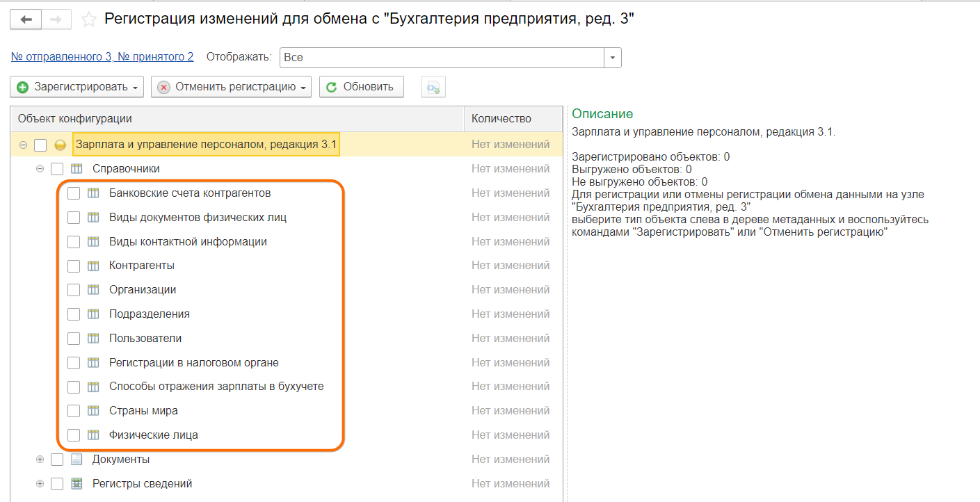Toggle the Организации checkbox
This screenshot has width=980, height=502.
74,290
